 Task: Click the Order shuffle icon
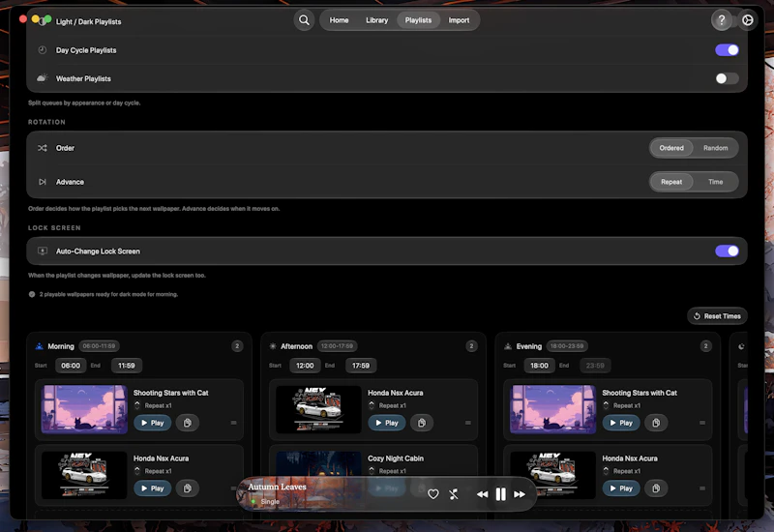pyautogui.click(x=43, y=148)
